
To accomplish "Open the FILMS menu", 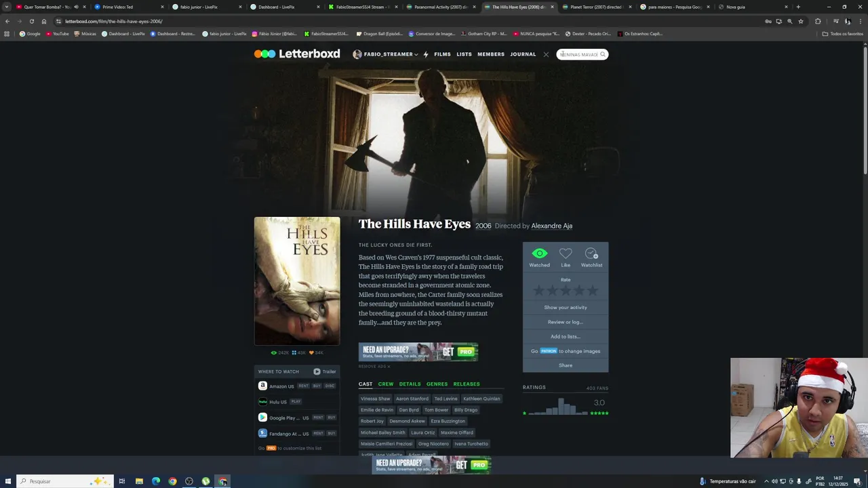I will tap(442, 54).
